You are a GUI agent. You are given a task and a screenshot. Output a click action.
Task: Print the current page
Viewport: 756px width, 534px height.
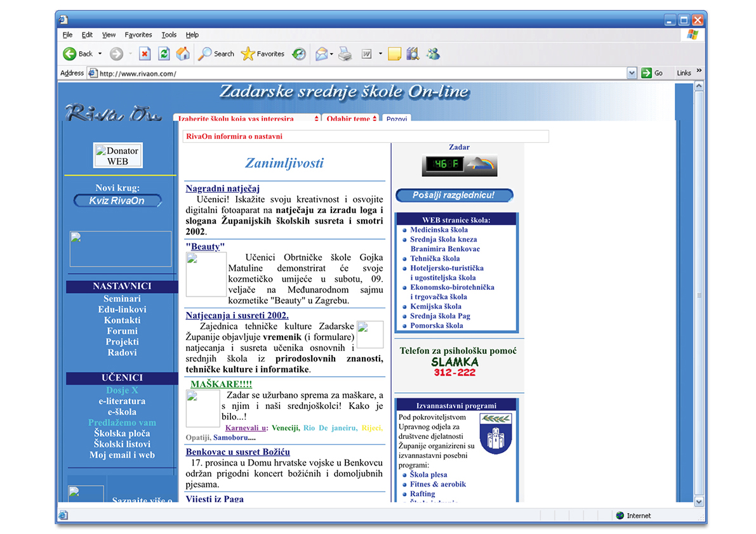(345, 53)
